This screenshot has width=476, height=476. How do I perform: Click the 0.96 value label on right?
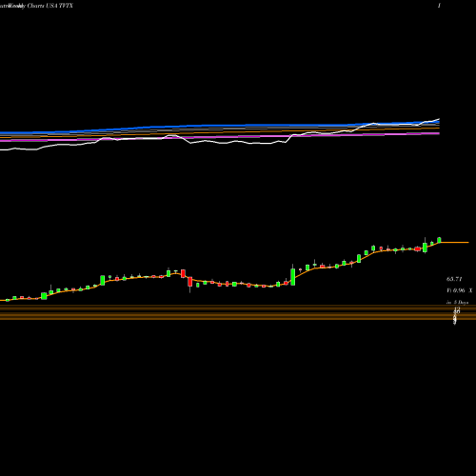tap(459, 290)
